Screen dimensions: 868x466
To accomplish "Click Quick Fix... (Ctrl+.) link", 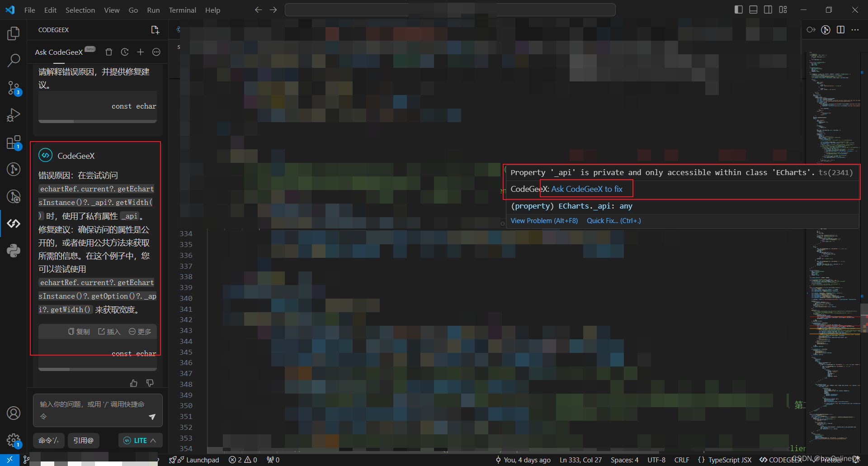I will 614,221.
